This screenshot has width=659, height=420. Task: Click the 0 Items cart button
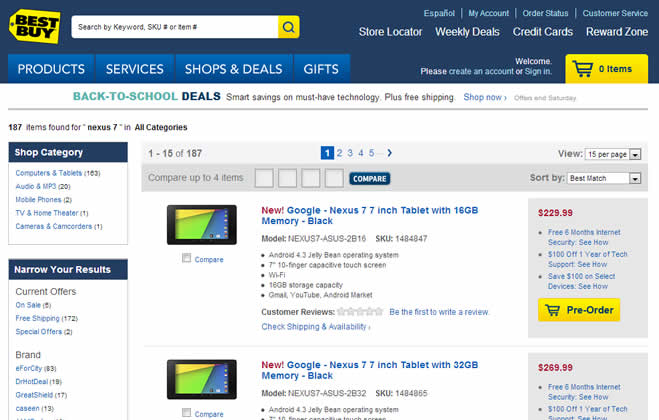(x=606, y=69)
